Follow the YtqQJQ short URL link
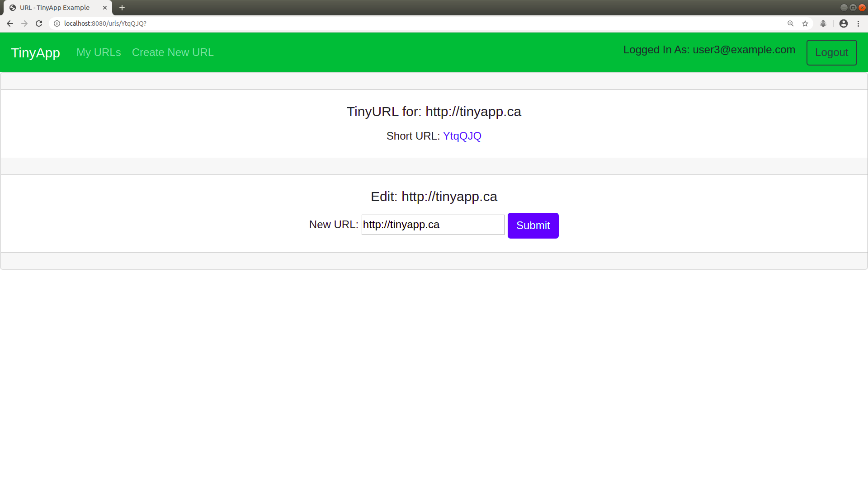 tap(462, 136)
